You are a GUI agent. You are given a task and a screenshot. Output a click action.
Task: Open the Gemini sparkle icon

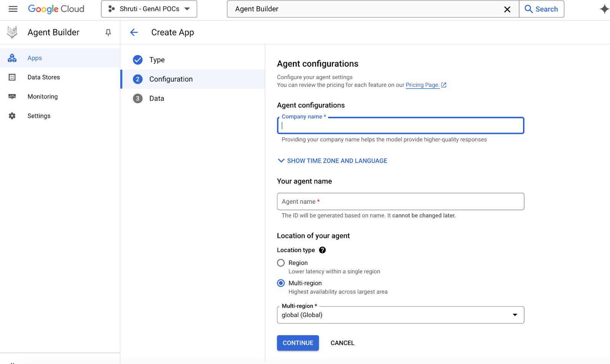tap(604, 9)
